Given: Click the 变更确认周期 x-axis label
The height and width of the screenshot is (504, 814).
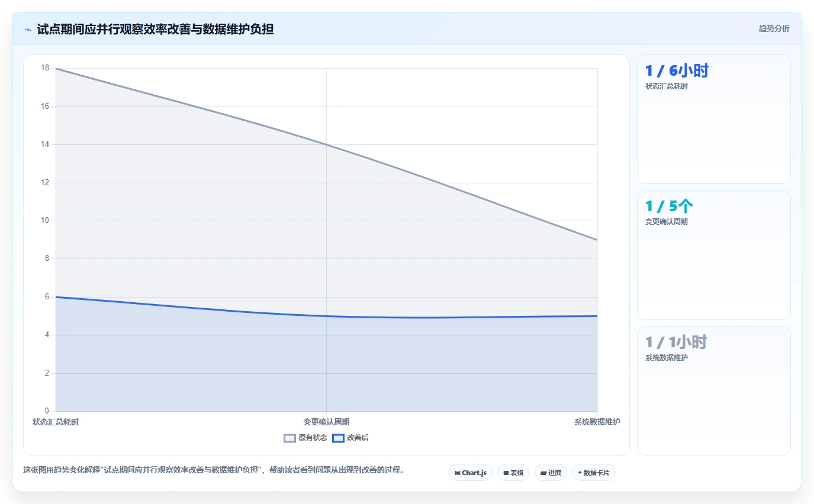Looking at the screenshot, I should 326,422.
